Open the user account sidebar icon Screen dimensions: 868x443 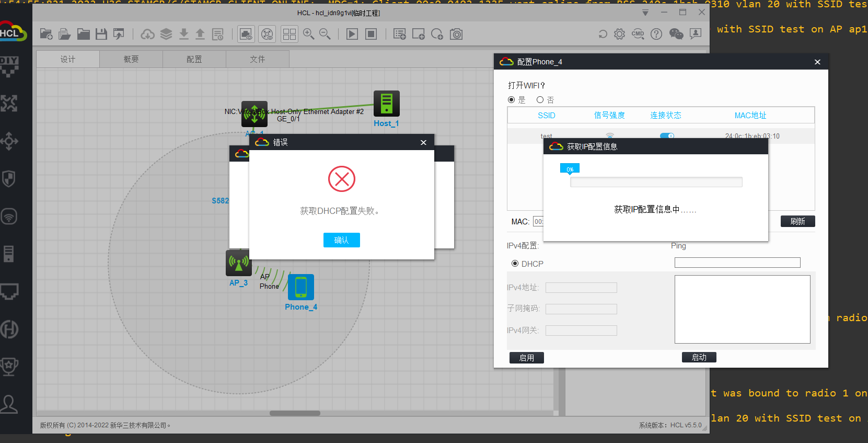[x=9, y=404]
